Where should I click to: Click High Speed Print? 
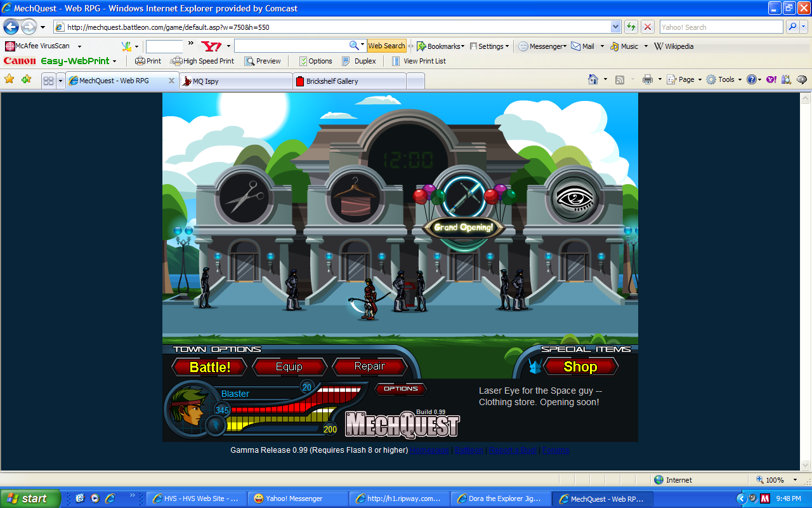(203, 62)
